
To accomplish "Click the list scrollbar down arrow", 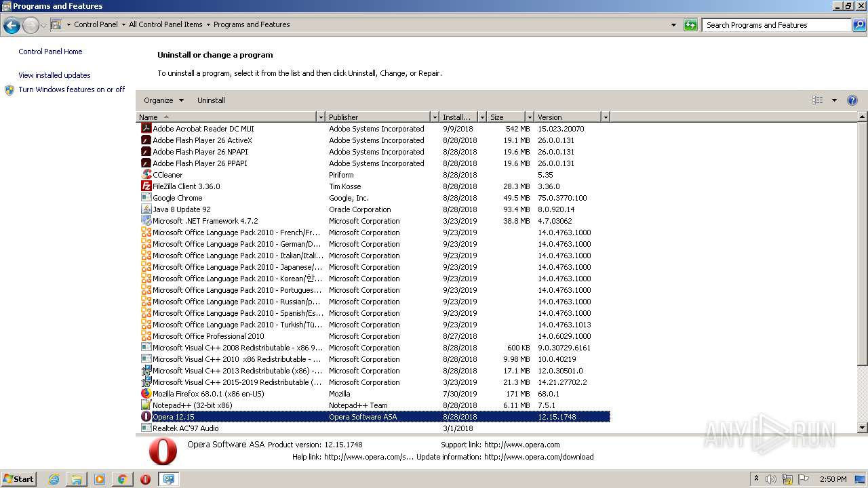I will (x=863, y=428).
